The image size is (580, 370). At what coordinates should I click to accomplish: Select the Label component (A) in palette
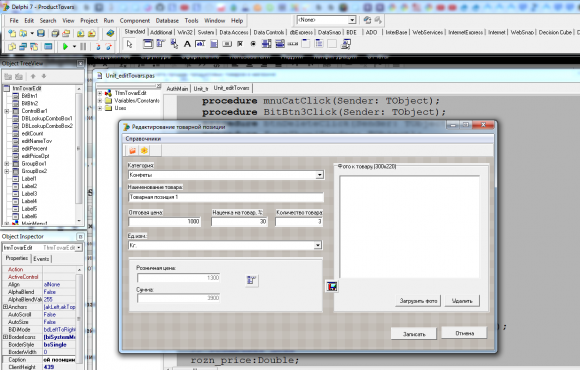pyautogui.click(x=187, y=44)
